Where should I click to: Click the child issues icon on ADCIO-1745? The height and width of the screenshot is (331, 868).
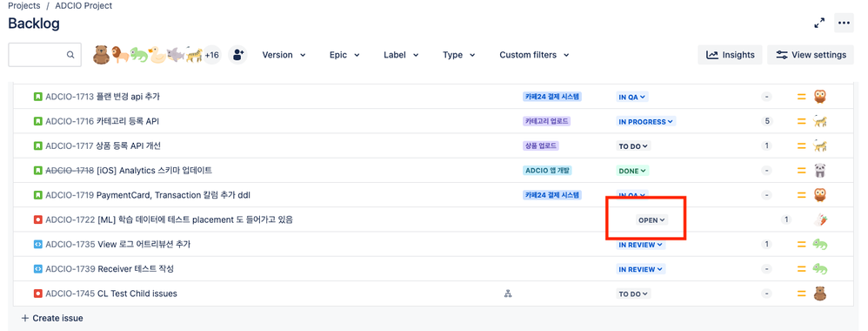[x=507, y=294]
